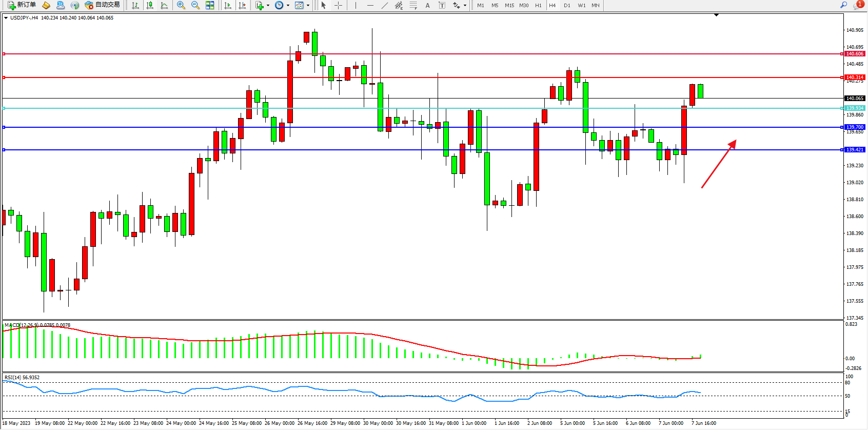Toggle AutoTrading (自动交易) button
Image resolution: width=868 pixels, height=430 pixels.
pos(102,5)
